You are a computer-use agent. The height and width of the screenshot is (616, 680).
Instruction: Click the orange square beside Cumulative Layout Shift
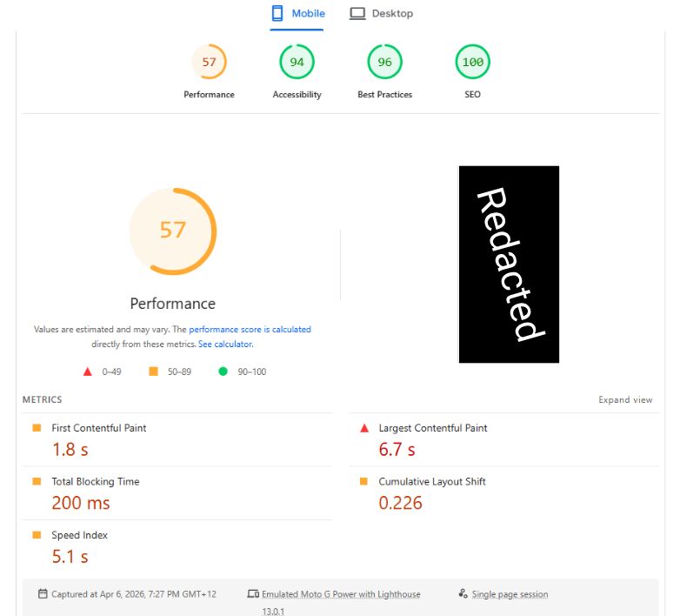(363, 481)
